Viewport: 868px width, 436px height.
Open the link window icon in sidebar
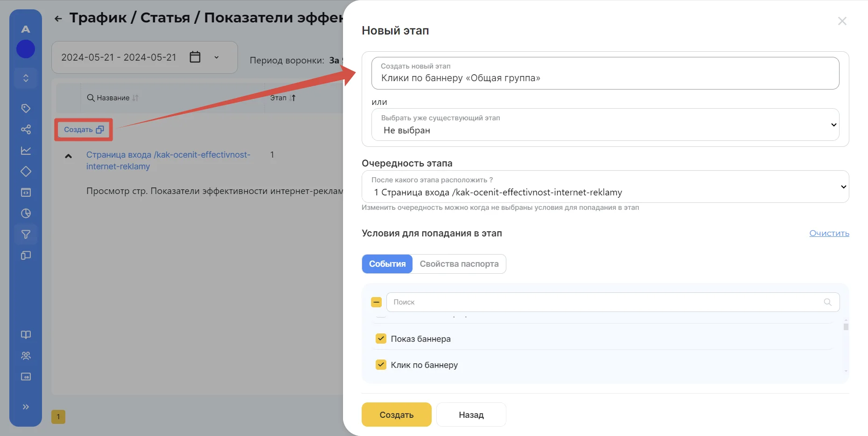tap(26, 376)
